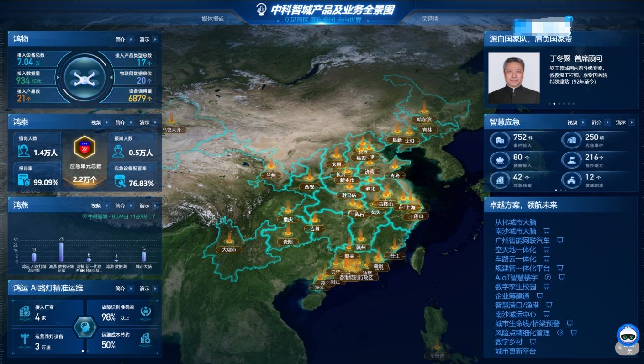Click the presentation icon beside 数字乡村
644x364 pixels.
pyautogui.click(x=533, y=342)
